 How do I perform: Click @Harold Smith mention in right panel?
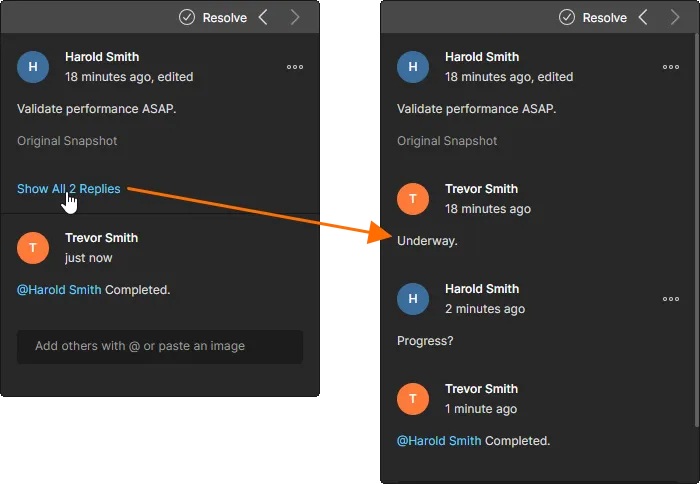[439, 440]
